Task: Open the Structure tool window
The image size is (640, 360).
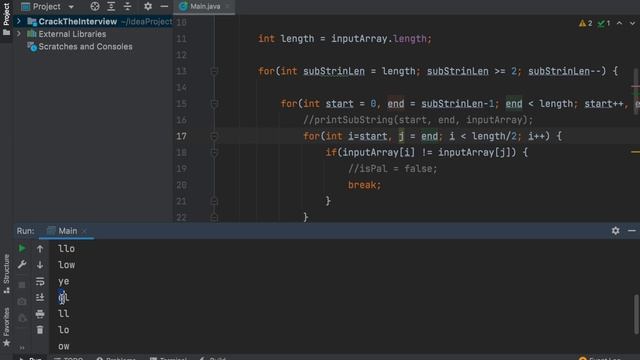Action: [x=6, y=273]
